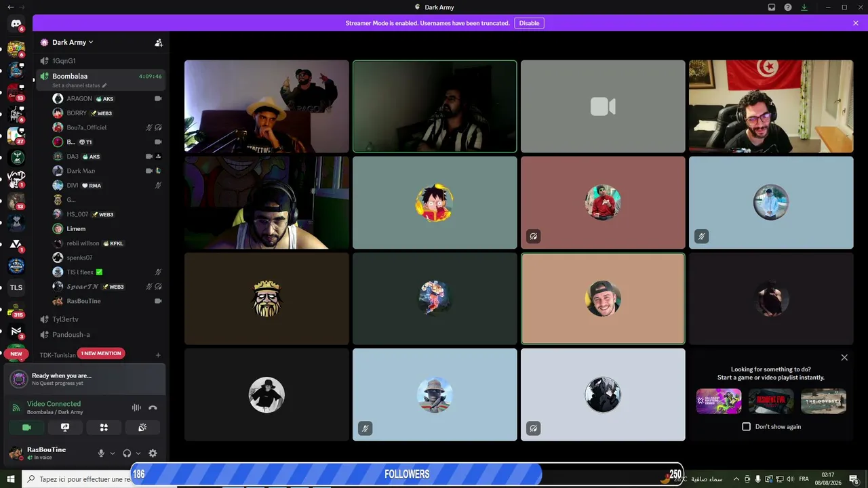The height and width of the screenshot is (488, 868).
Task: Click Windows taskbar search box
Action: pyautogui.click(x=77, y=479)
